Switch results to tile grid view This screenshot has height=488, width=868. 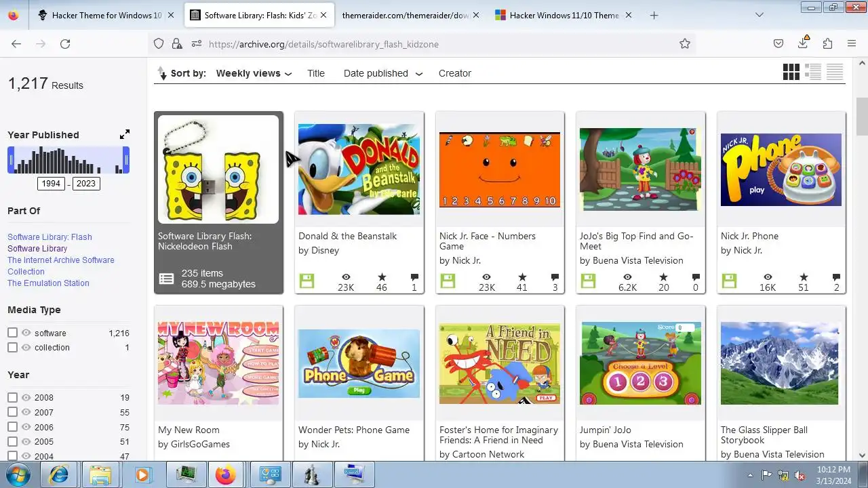791,72
